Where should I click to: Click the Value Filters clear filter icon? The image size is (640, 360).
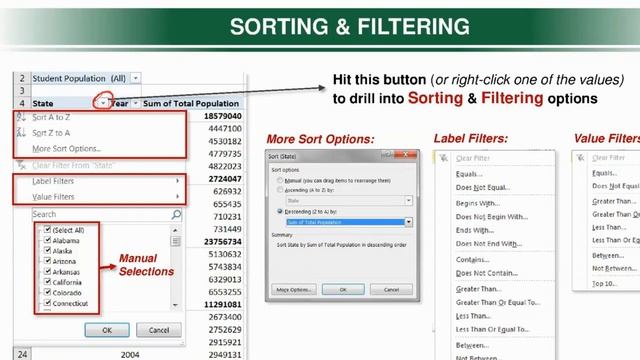pos(580,158)
